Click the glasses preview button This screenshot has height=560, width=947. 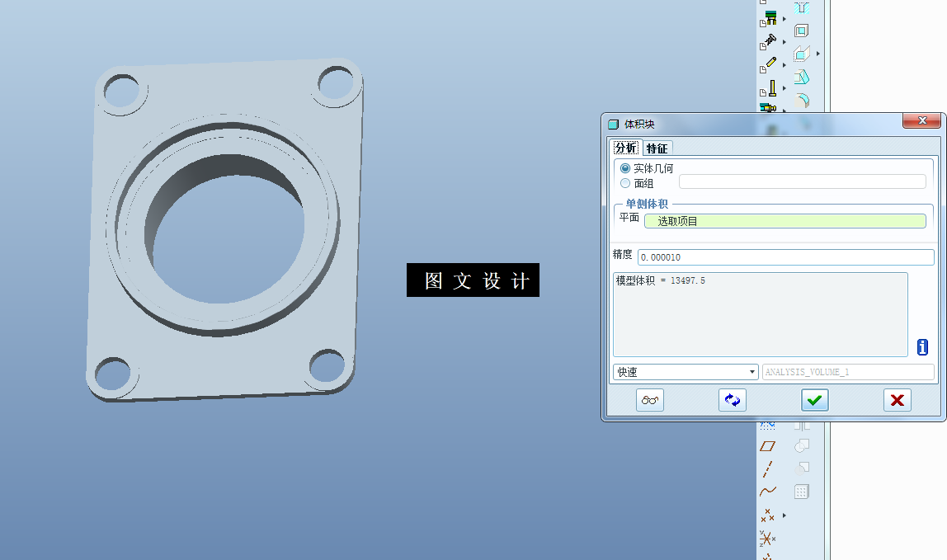[650, 400]
